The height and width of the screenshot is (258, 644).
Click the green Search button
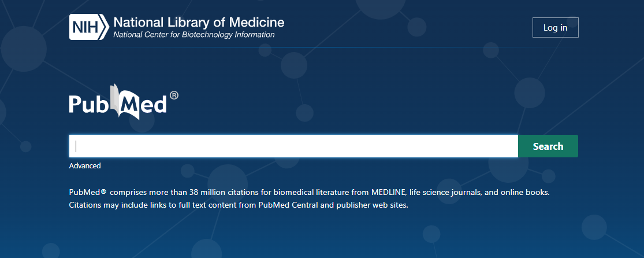(x=548, y=146)
